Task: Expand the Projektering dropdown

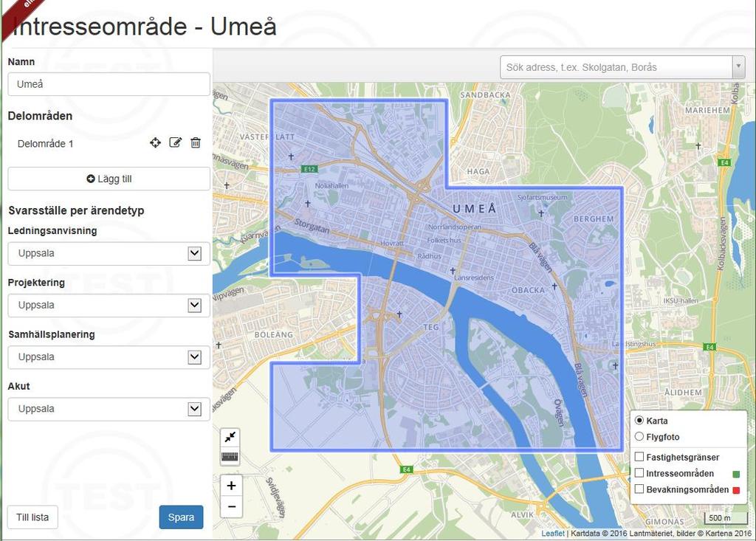Action: pyautogui.click(x=109, y=306)
